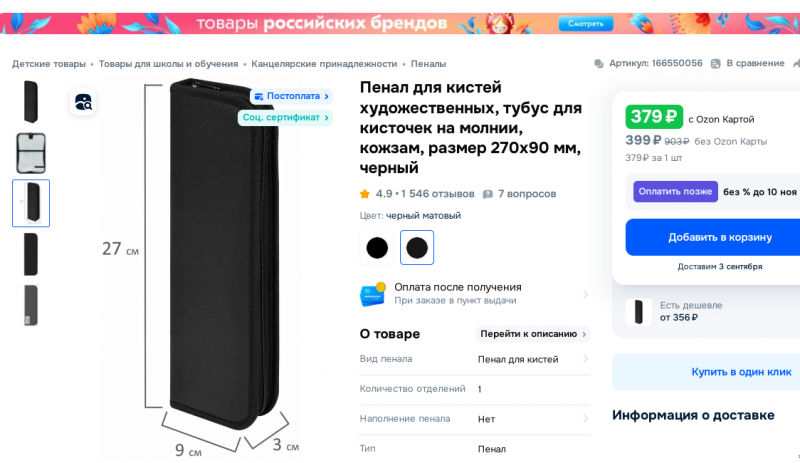Expand Оплата после получения chevron
This screenshot has height=463, width=800.
(x=585, y=294)
